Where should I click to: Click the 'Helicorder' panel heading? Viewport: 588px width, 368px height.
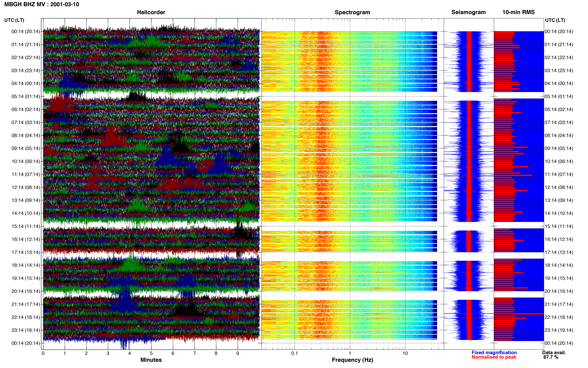coord(151,12)
